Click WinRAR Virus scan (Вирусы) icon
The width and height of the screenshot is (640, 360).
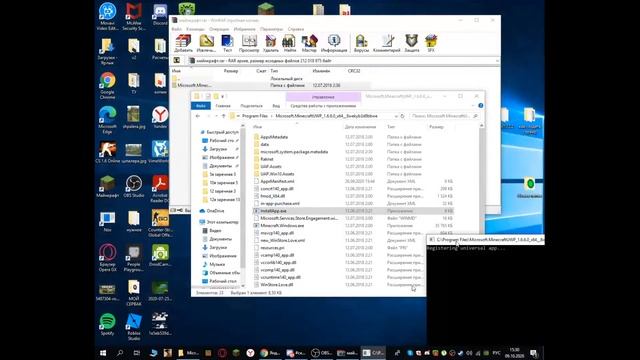pyautogui.click(x=361, y=43)
